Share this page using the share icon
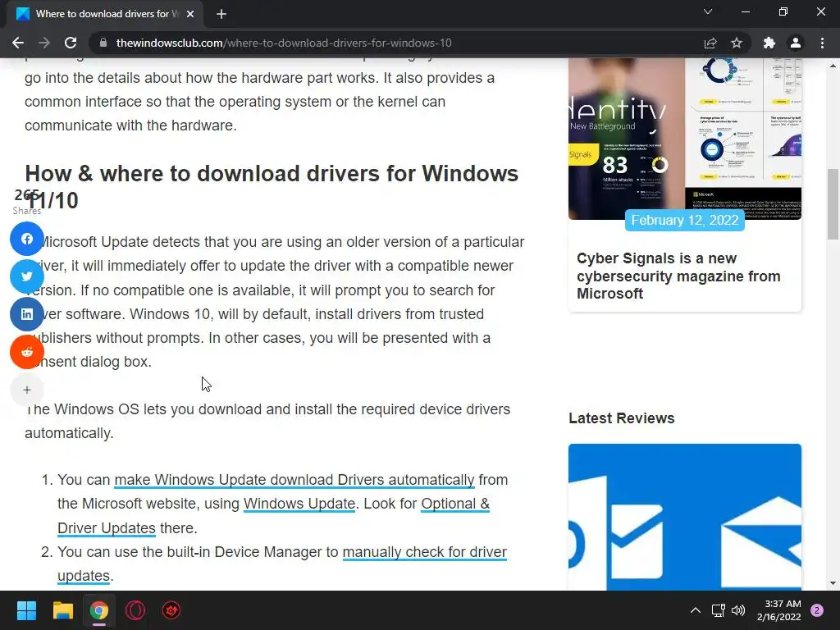840x630 pixels. pos(710,43)
